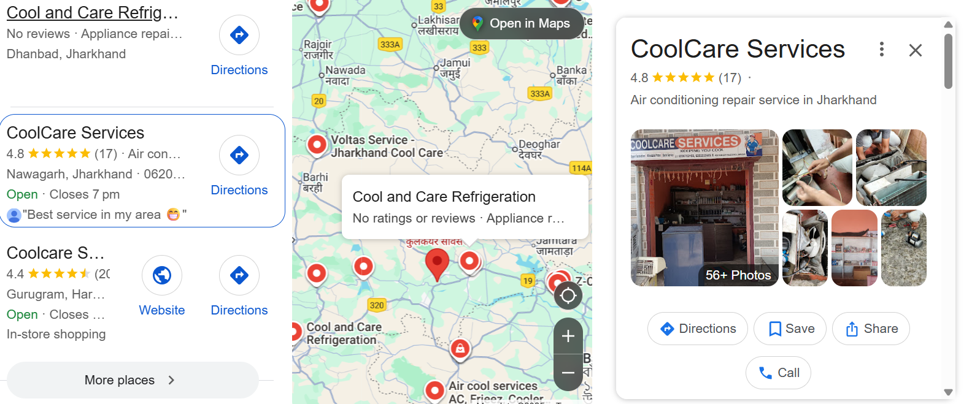Click Directions icon for Gurugram Coolcare listing
Viewport: 980px width, 404px height.
click(239, 275)
